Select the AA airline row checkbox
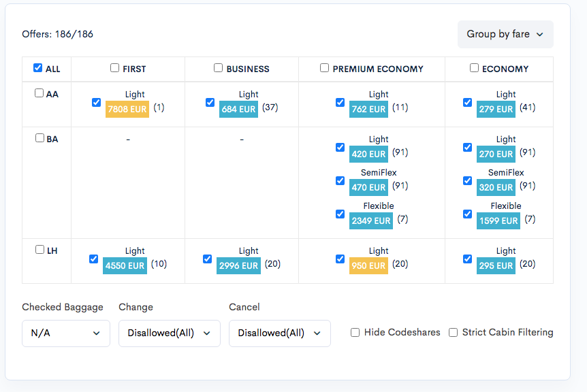Screen dimensions: 587x392 (39, 93)
